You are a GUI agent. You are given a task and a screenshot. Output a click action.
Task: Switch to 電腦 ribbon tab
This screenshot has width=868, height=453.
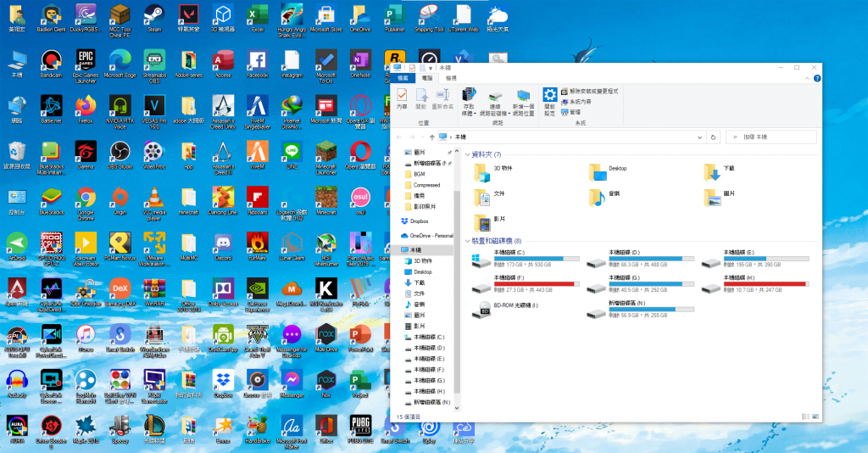pyautogui.click(x=427, y=78)
